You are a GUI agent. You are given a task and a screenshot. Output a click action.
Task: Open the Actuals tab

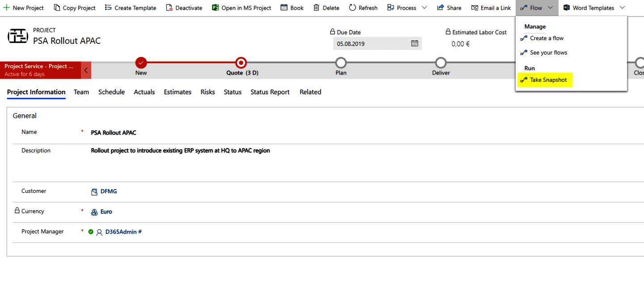tap(144, 92)
